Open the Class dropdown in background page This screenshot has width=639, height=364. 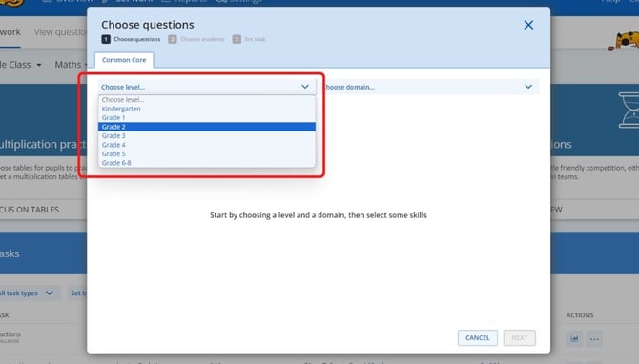(20, 65)
